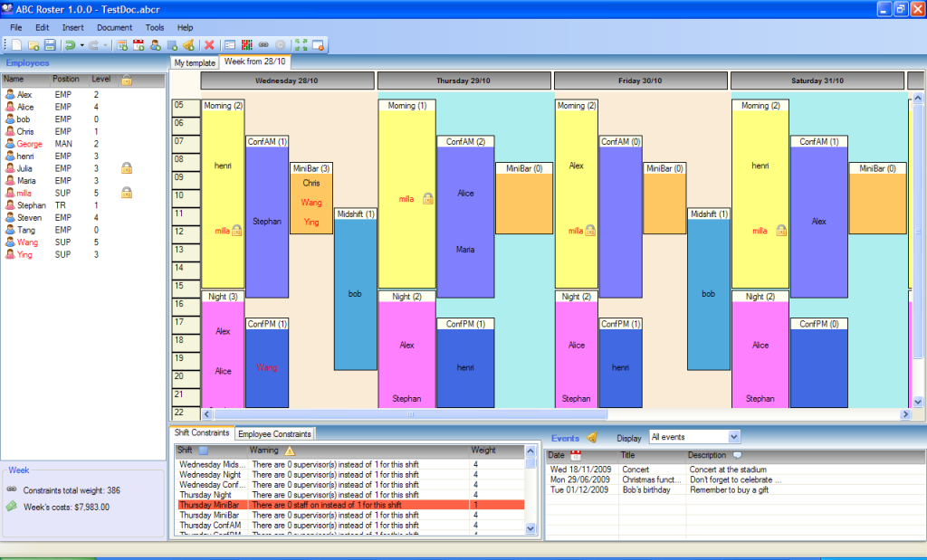Select the My template tab
The image size is (927, 560).
click(x=195, y=63)
